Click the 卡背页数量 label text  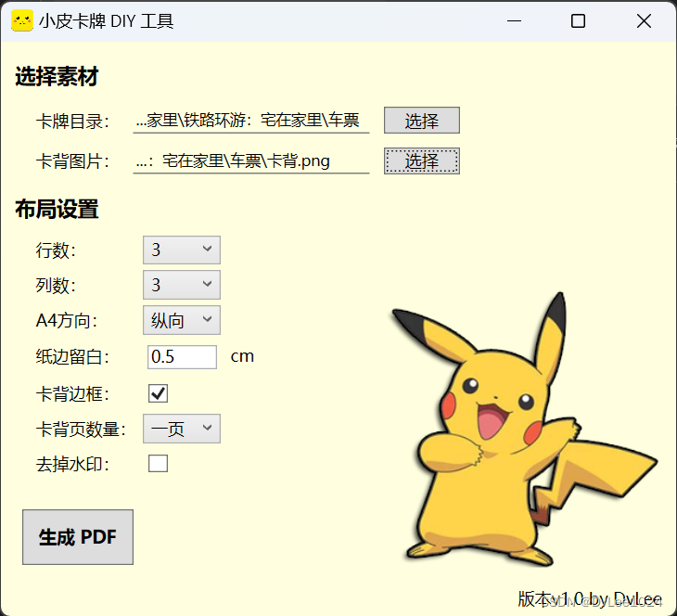tap(81, 430)
